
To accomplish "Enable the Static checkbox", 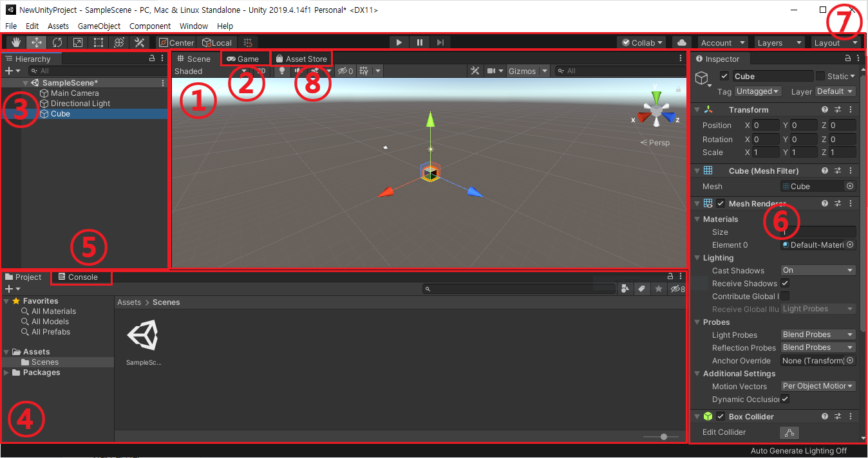I will [820, 76].
